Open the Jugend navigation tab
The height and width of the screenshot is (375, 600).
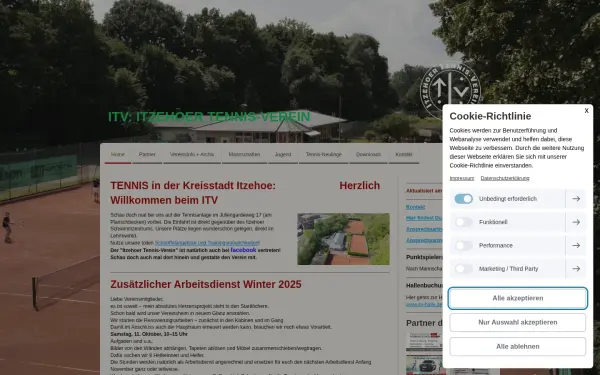coord(283,155)
